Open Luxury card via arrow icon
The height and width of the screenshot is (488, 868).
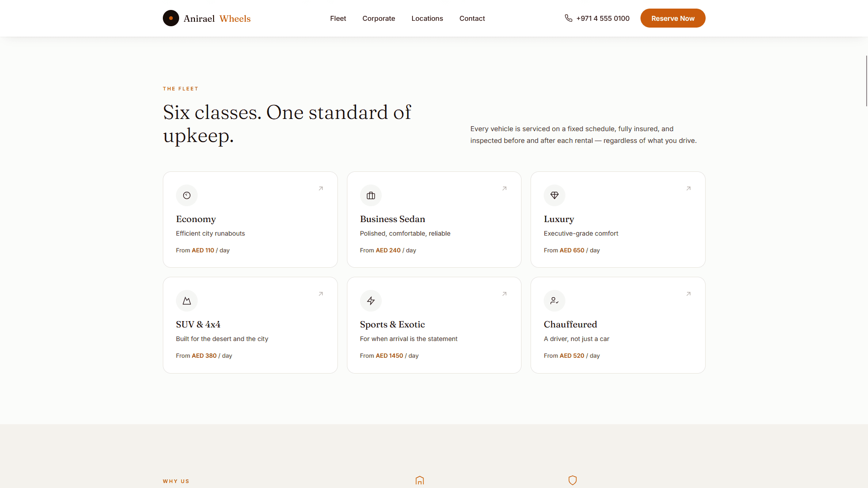click(688, 189)
